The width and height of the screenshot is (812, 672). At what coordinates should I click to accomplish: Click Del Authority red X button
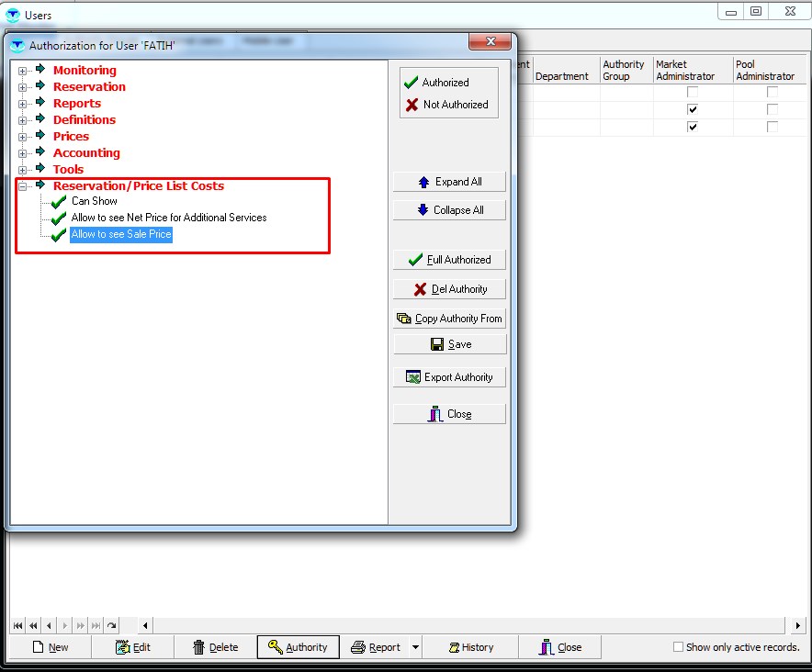(x=449, y=289)
